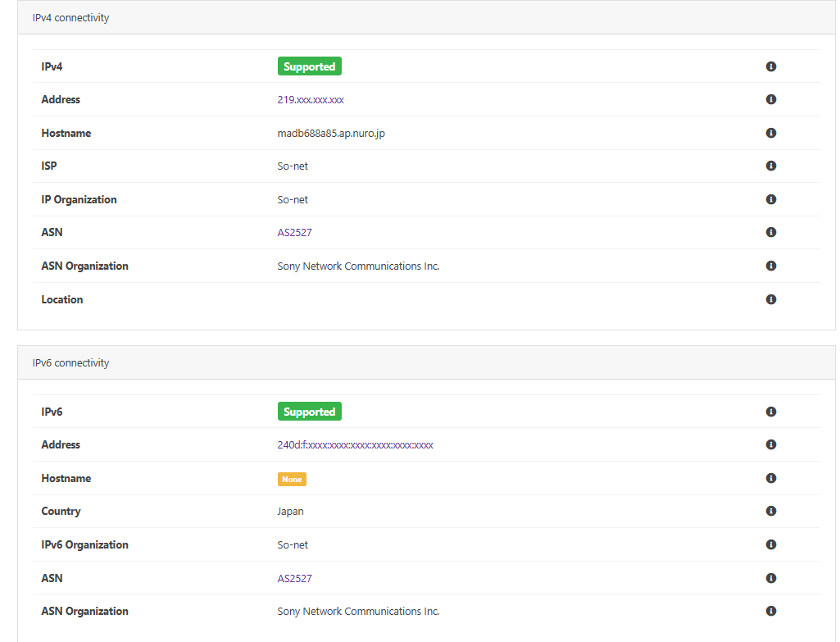
Task: Click the Location row label
Action: [x=62, y=299]
